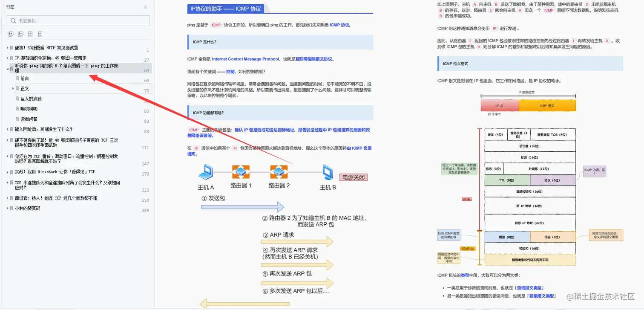
Task: Click the plain bookmark icon in the toolbar
Action: pos(40,34)
